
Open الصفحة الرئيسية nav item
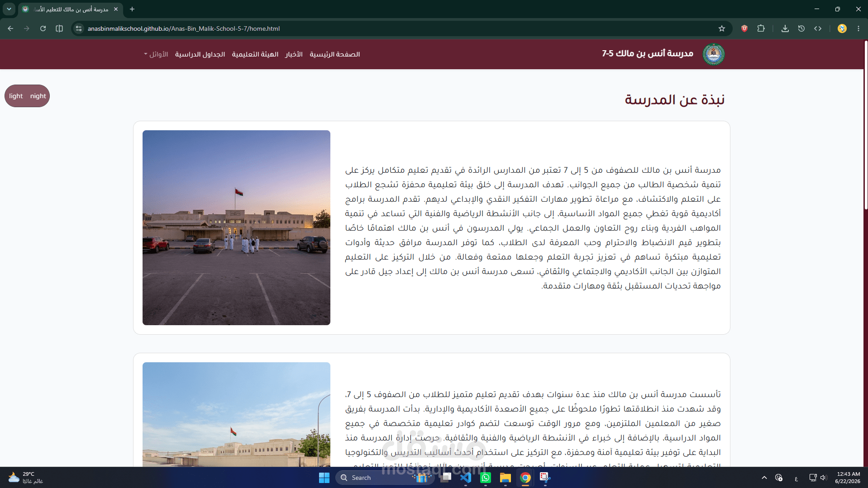[x=335, y=54]
